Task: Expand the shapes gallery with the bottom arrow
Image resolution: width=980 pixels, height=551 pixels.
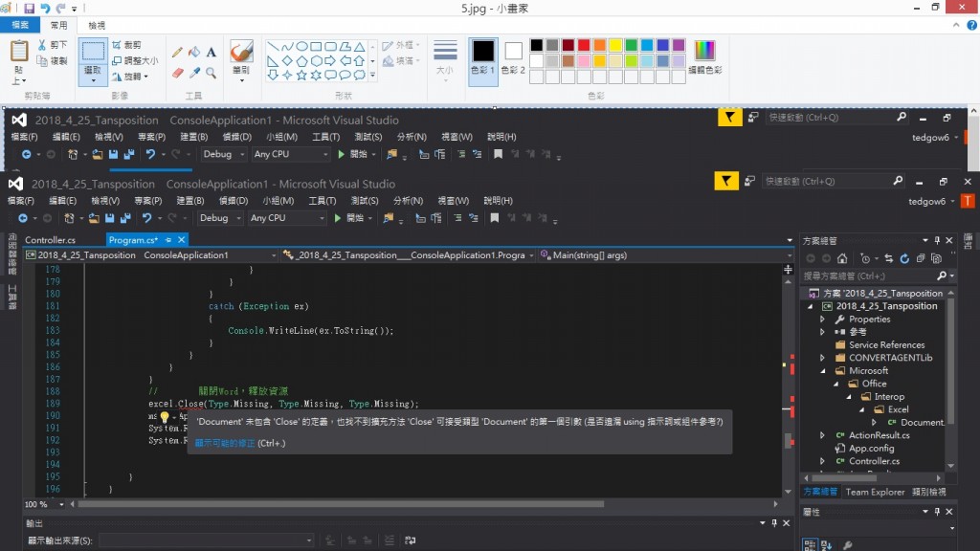Action: tap(372, 75)
